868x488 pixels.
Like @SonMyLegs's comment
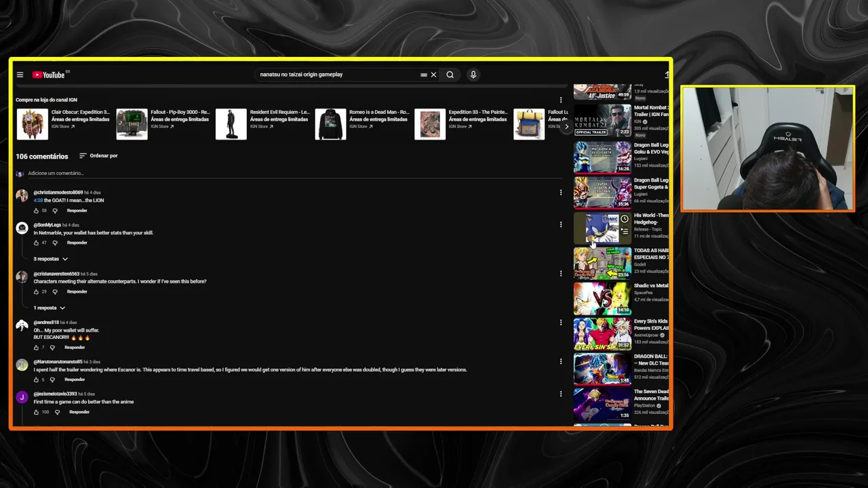(x=37, y=243)
